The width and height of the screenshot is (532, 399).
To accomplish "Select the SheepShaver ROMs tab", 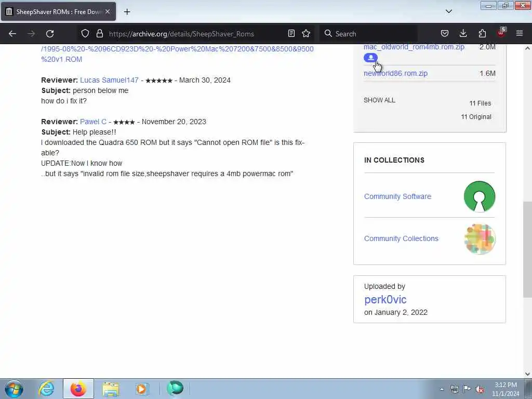I will pyautogui.click(x=58, y=11).
